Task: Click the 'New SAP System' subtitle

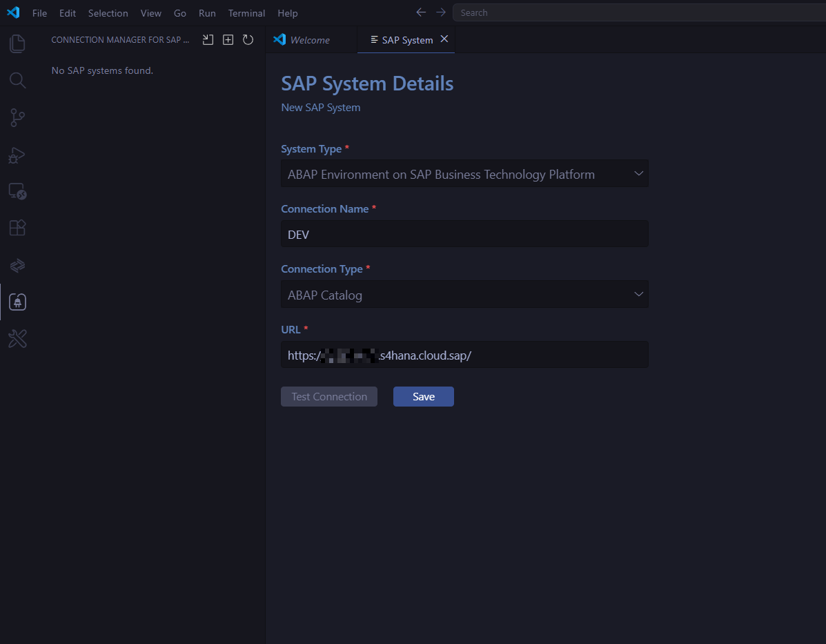Action: (x=321, y=108)
